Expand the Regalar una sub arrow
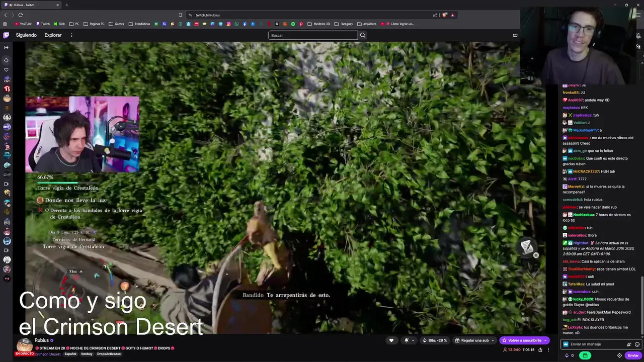Image resolution: width=644 pixels, height=362 pixels. 493,340
